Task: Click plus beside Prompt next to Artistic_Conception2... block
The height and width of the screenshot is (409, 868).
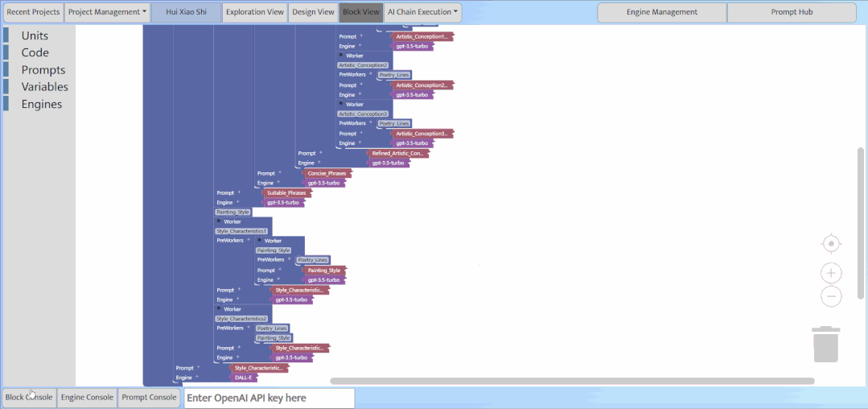Action: coord(361,85)
